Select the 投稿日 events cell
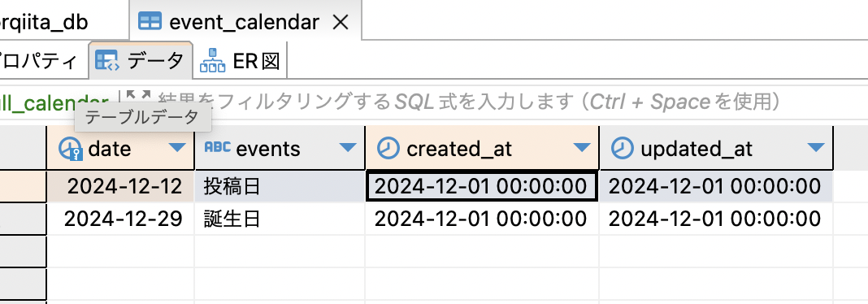 [x=280, y=187]
